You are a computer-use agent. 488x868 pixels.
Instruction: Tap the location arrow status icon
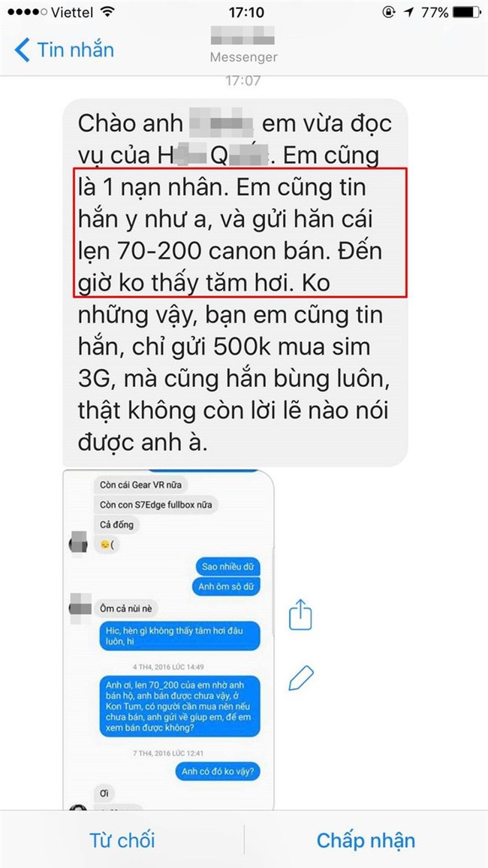409,12
